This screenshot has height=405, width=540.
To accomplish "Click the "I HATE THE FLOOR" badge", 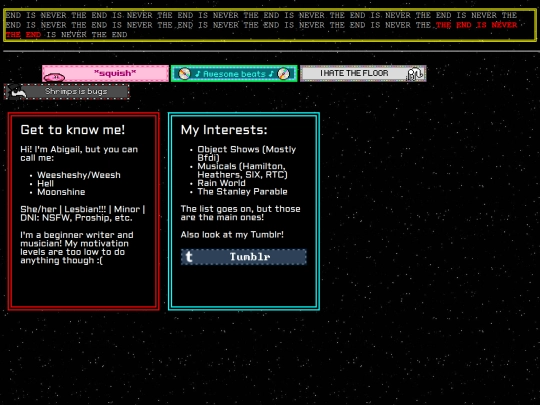I will coord(363,73).
